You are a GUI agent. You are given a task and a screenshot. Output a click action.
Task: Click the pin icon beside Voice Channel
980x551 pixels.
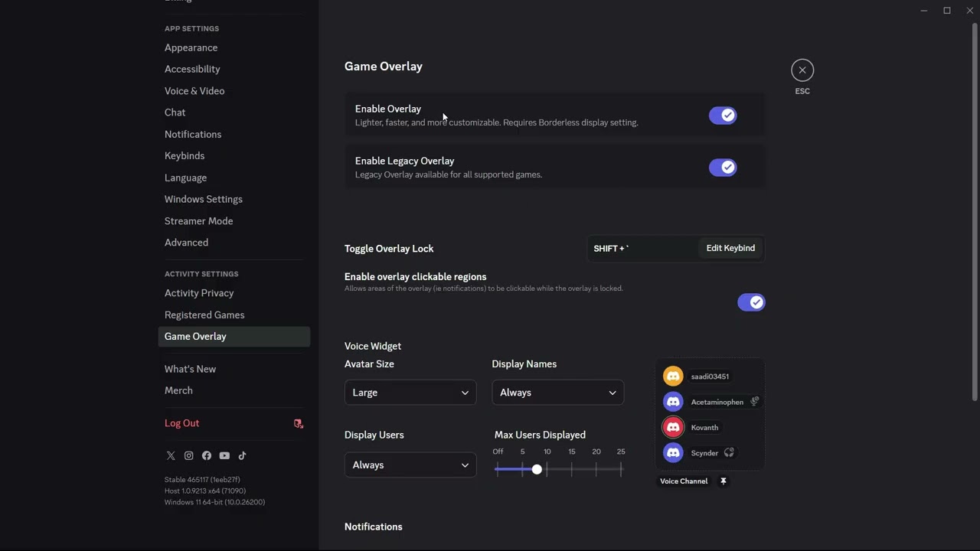724,481
